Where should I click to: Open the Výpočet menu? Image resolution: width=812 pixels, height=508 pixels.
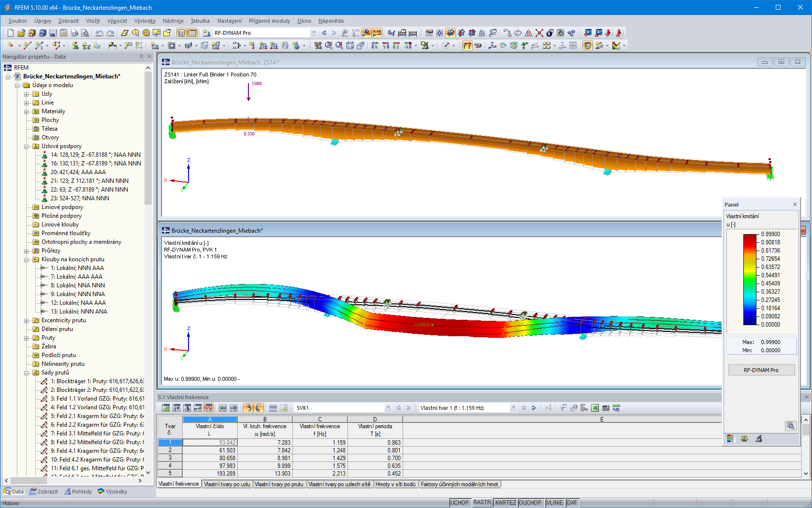117,21
